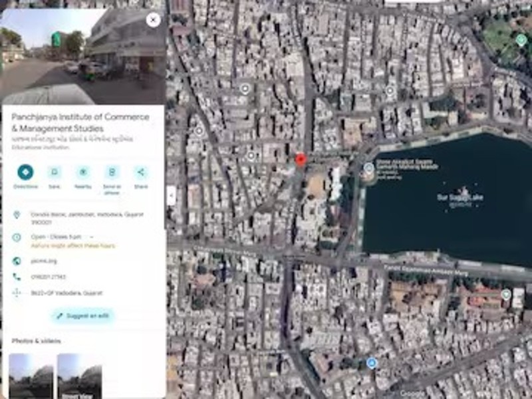Click the "Educational institution" category text
This screenshot has height=399, width=532.
click(41, 147)
